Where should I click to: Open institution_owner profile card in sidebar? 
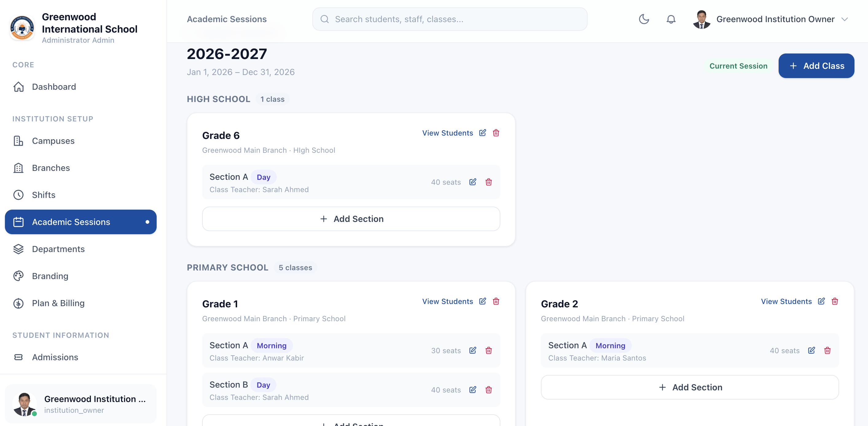tap(80, 404)
